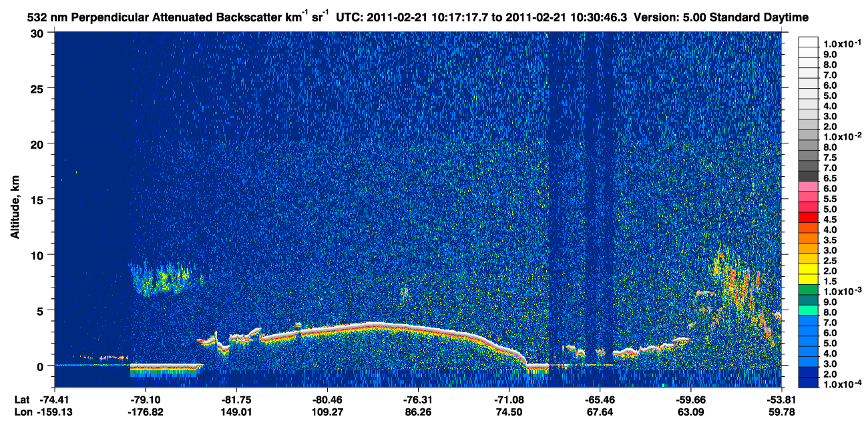Image resolution: width=868 pixels, height=445 pixels.
Task: Click longitude value '67.64'
Action: 600,412
